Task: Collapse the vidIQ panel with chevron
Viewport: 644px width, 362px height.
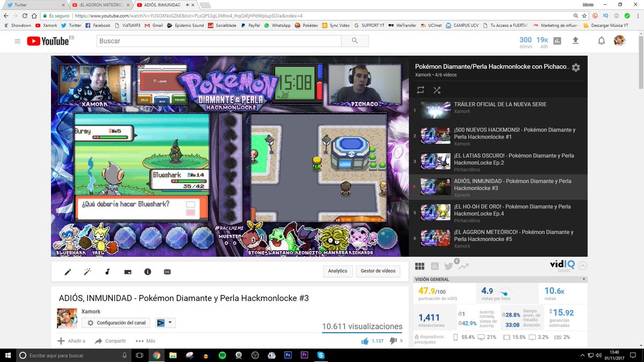Action: 583,265
